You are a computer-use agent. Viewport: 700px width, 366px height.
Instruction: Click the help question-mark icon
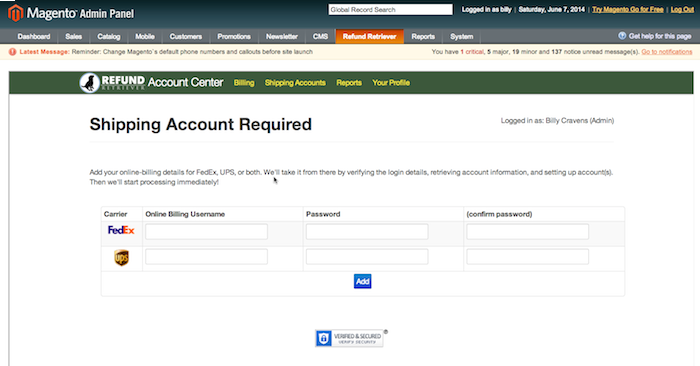[x=622, y=36]
